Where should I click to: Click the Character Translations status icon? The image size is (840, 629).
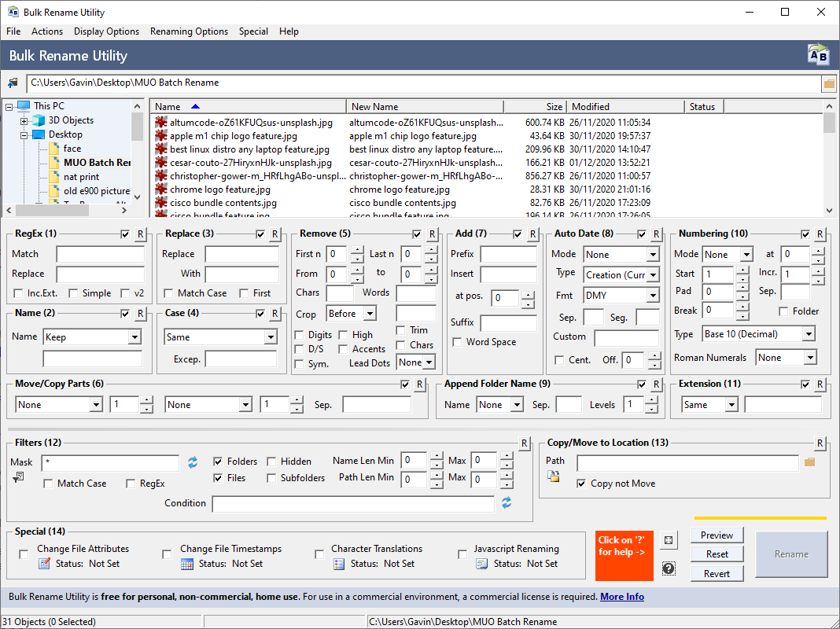339,564
